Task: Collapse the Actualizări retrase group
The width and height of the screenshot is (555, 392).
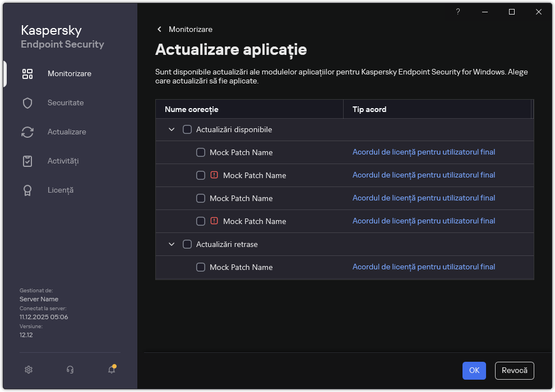Action: [172, 244]
